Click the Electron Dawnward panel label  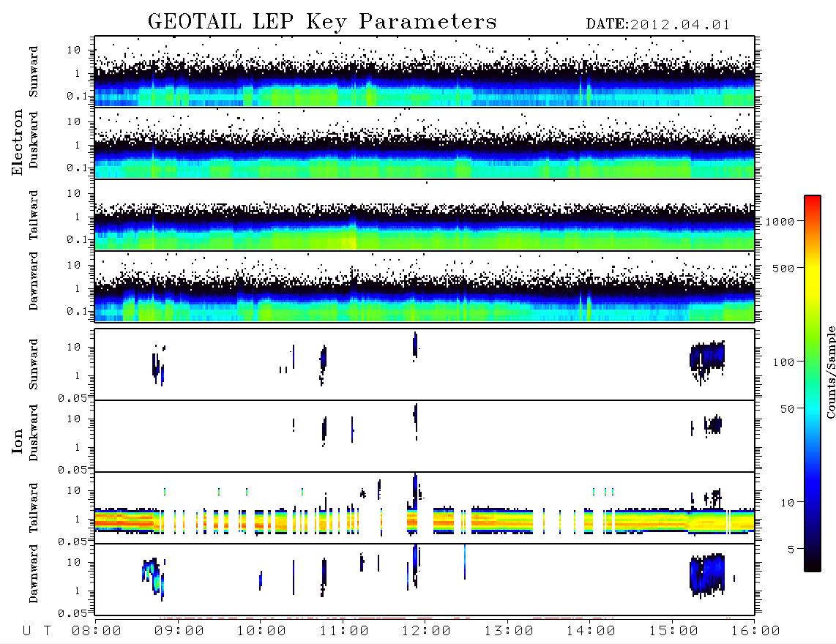[34, 282]
